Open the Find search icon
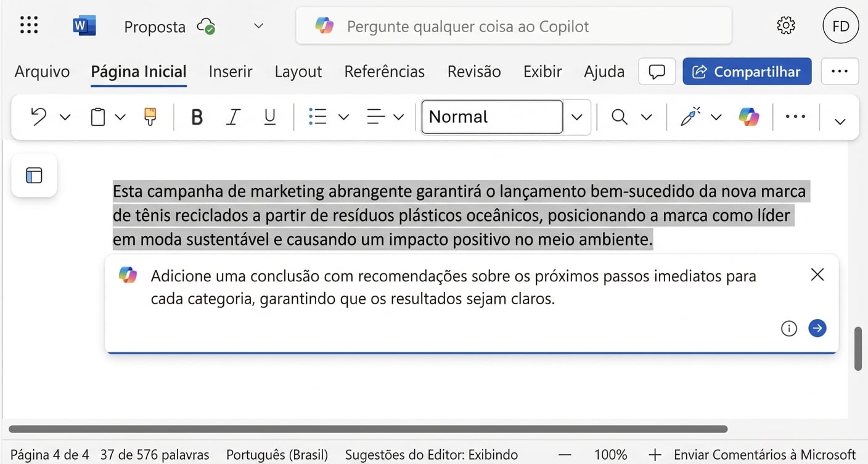 pyautogui.click(x=619, y=117)
